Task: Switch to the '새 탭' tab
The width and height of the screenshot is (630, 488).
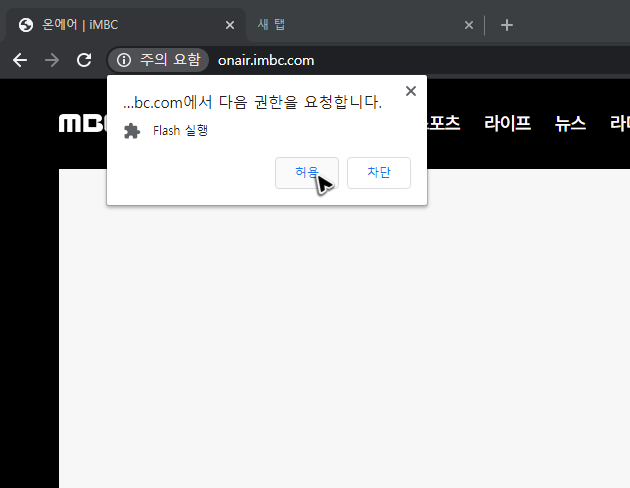Action: pyautogui.click(x=364, y=25)
